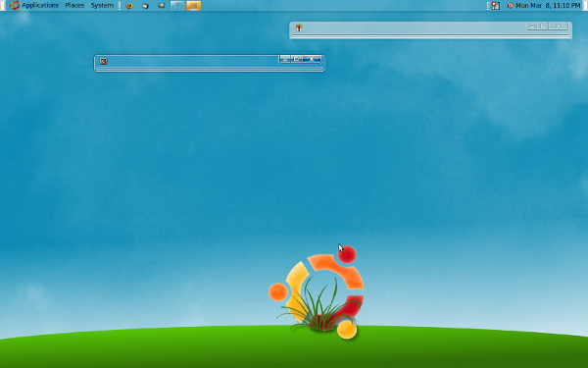Open the Applications menu
Viewport: 588px width, 368px height.
(x=40, y=5)
